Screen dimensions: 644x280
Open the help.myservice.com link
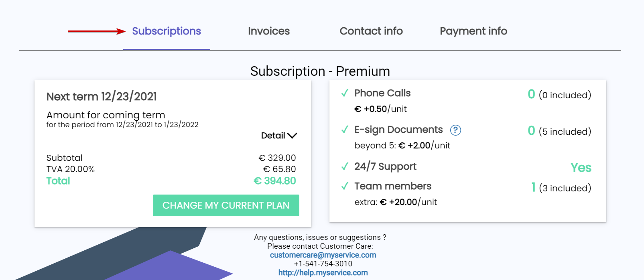pos(323,273)
